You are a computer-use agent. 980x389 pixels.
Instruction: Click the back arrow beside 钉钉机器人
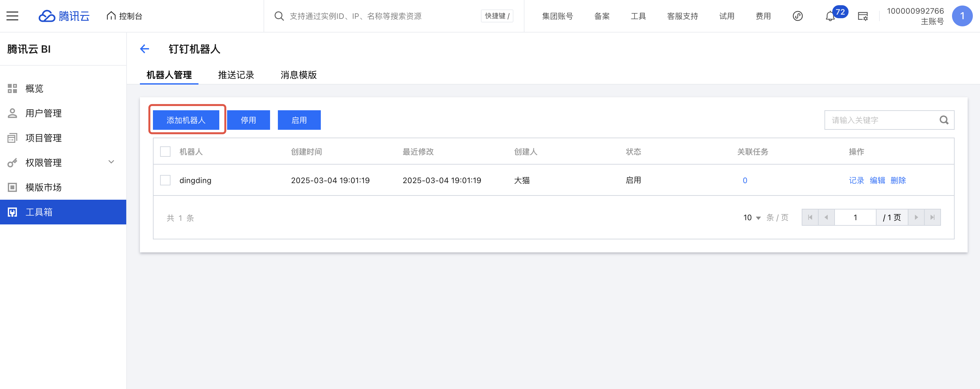point(144,49)
